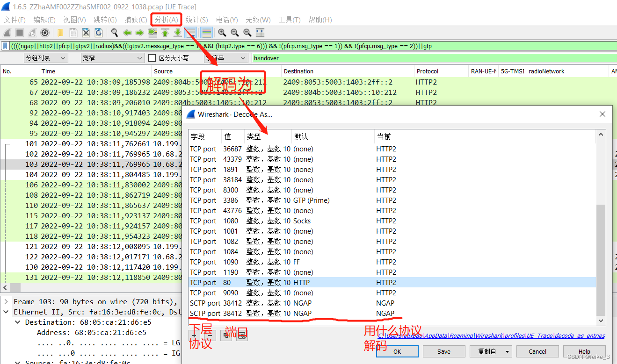Start capturing packets with the shark fin icon
The height and width of the screenshot is (364, 617).
(x=7, y=33)
